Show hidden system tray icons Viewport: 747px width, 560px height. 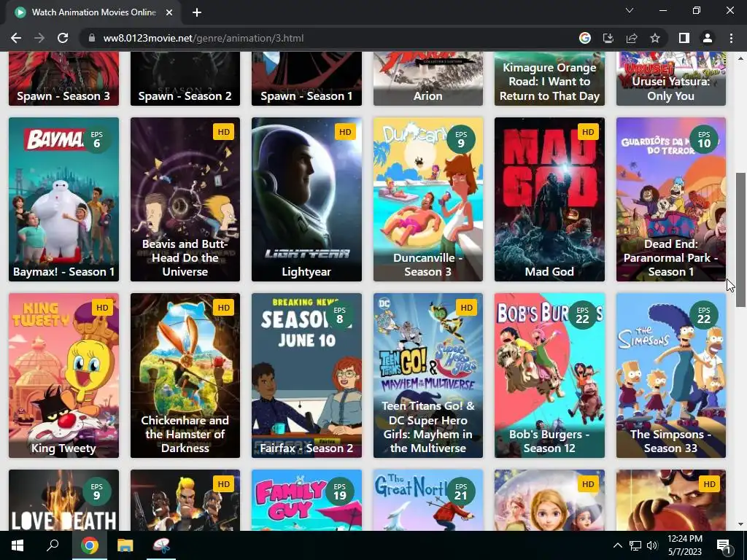pos(617,545)
